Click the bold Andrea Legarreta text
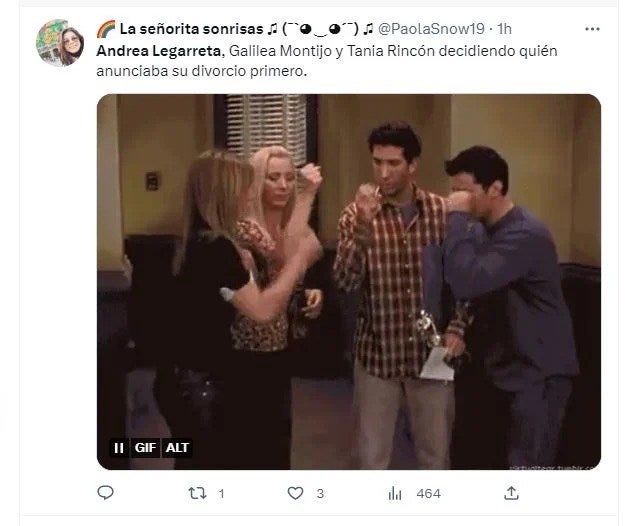The width and height of the screenshot is (627, 526). [x=158, y=51]
